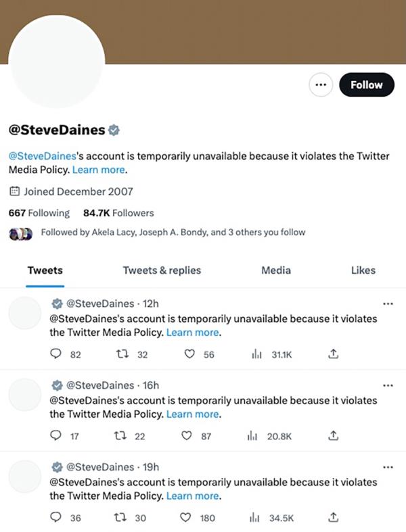Share the tweet posted 12h ago
The height and width of the screenshot is (532, 406).
tap(332, 354)
